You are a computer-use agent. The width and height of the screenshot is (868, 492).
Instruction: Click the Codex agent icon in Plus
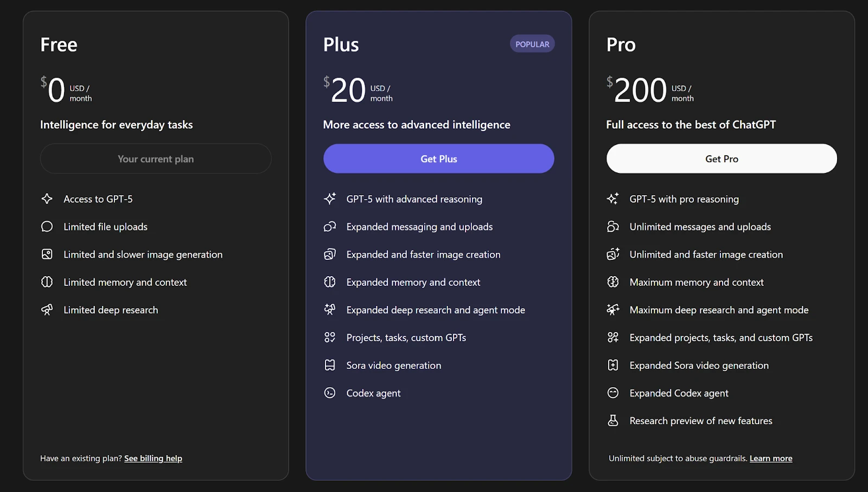(x=330, y=393)
